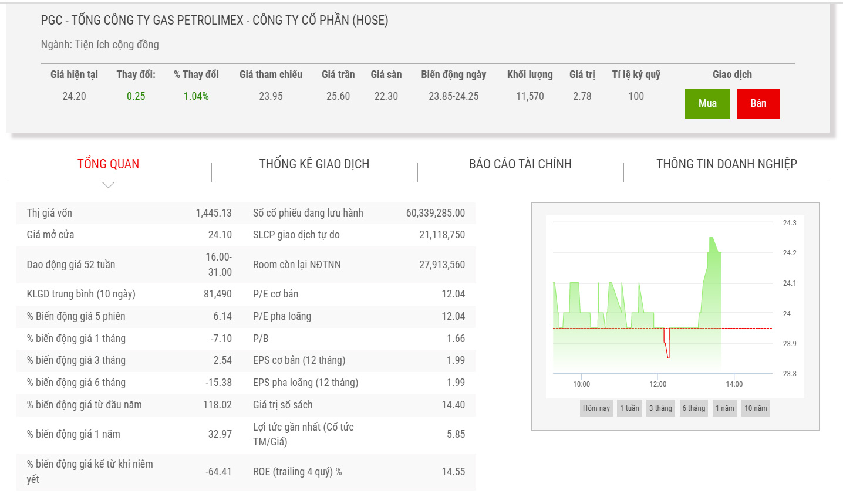View the 1 năm price chart
The image size is (843, 504).
[x=724, y=408]
